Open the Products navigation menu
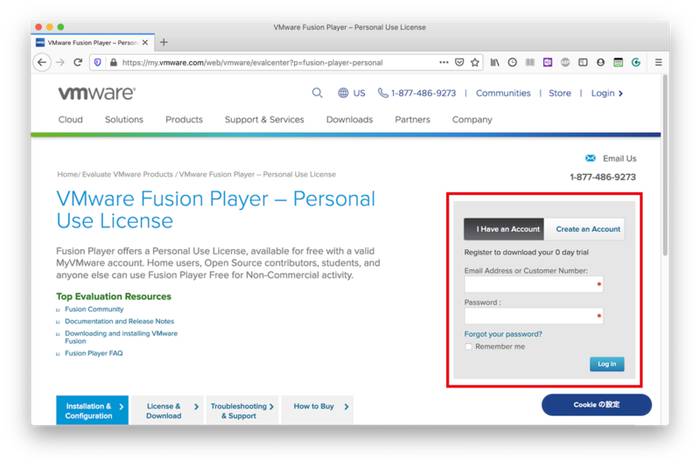This screenshot has width=700, height=466. 184,120
